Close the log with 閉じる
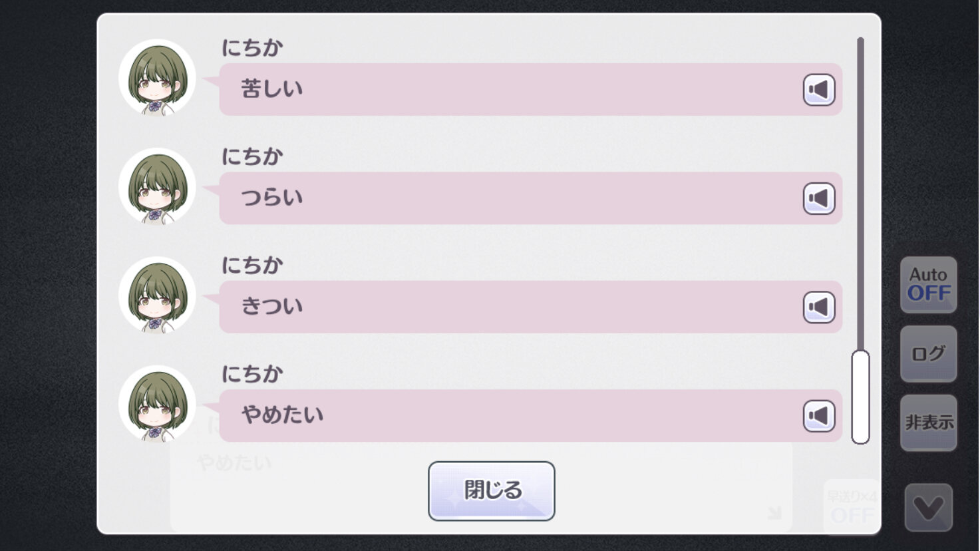Image resolution: width=980 pixels, height=551 pixels. click(492, 491)
